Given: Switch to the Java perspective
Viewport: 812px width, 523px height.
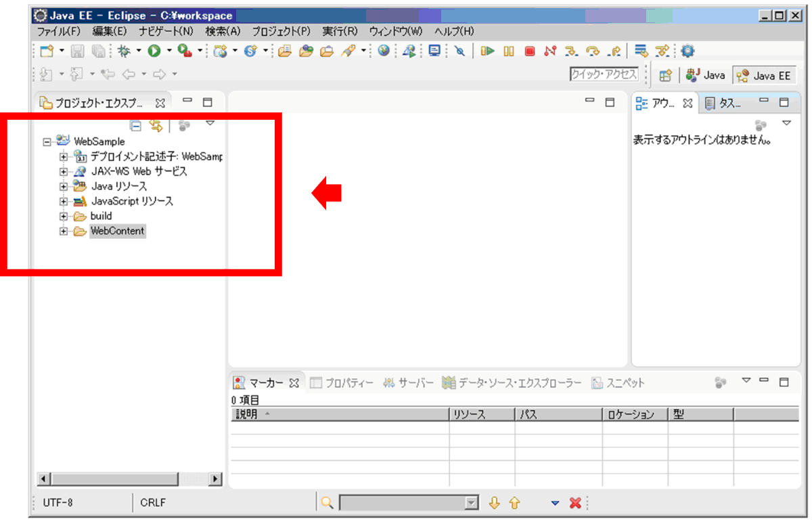Looking at the screenshot, I should pos(706,76).
